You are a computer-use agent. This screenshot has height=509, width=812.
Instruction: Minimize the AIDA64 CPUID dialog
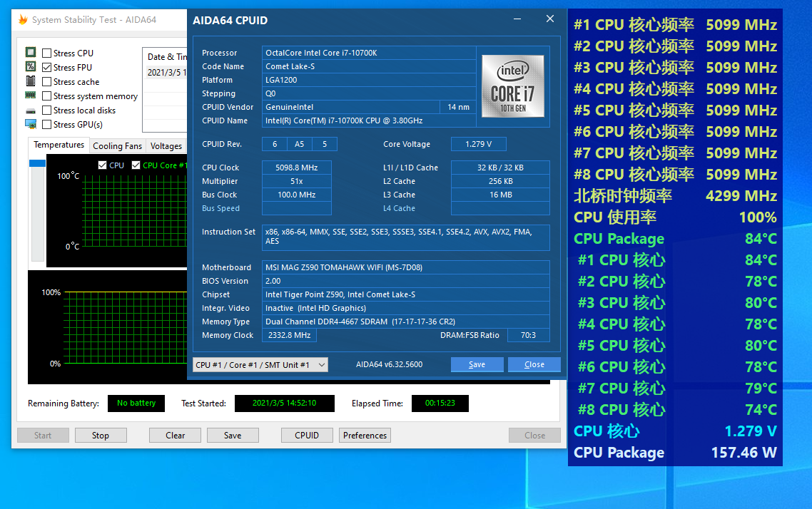517,19
